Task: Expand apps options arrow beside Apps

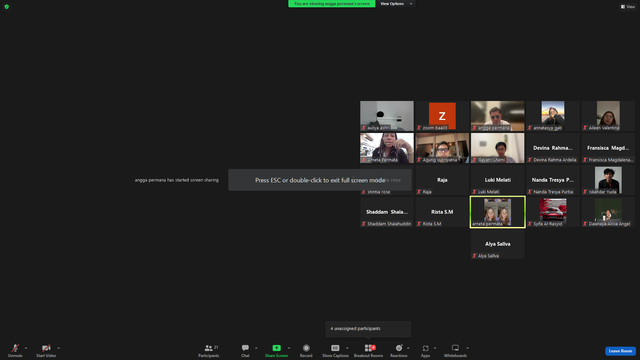Action: point(435,348)
